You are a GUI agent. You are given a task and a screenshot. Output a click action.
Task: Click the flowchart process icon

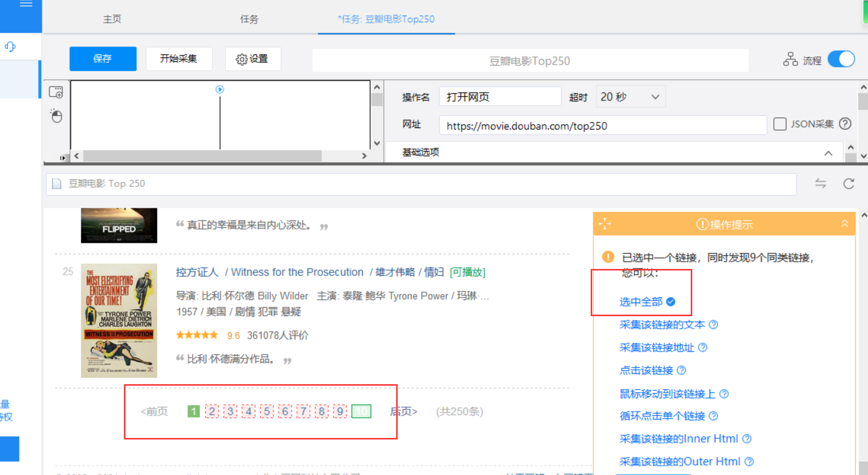tap(790, 59)
